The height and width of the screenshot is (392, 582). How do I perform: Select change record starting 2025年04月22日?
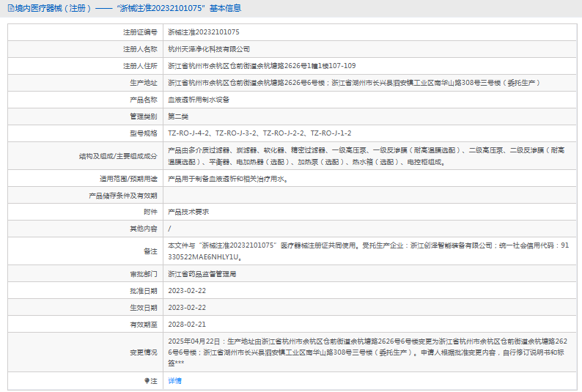tap(367, 352)
